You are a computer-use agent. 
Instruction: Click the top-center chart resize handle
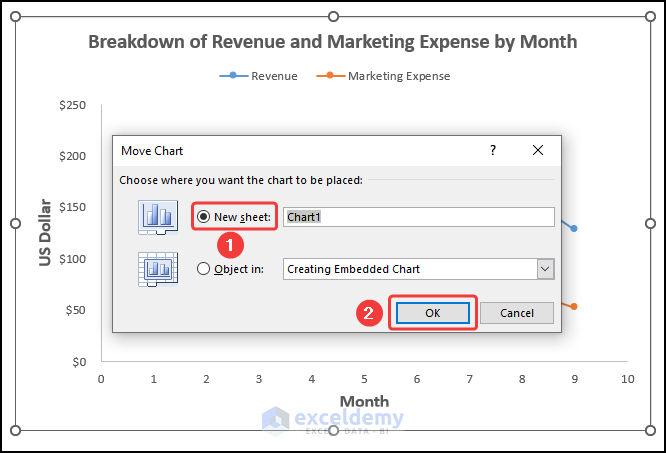click(333, 15)
